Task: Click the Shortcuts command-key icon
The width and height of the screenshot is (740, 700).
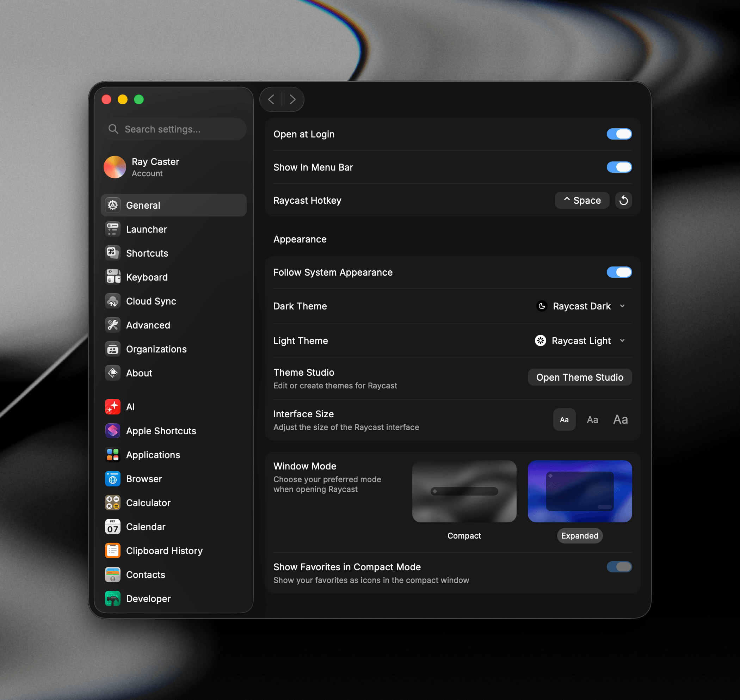Action: pos(113,253)
